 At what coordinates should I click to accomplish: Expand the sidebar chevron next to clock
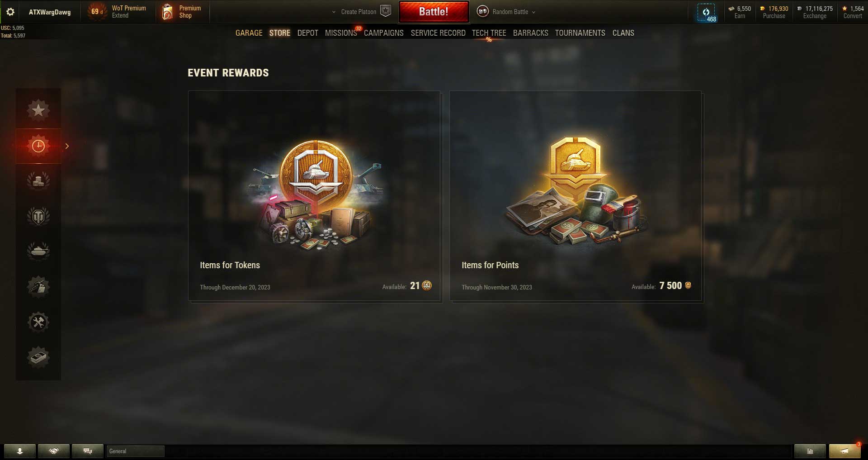click(67, 146)
